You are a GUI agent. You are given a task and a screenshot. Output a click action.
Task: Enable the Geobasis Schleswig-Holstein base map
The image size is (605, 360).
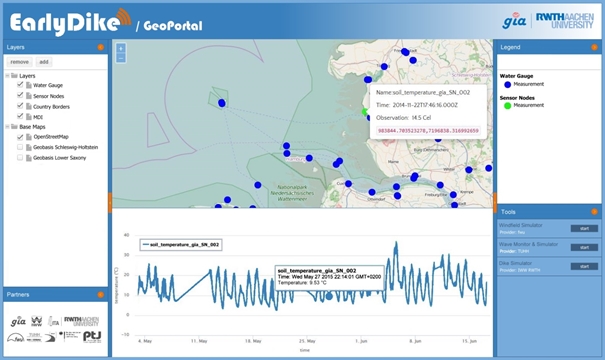click(20, 147)
